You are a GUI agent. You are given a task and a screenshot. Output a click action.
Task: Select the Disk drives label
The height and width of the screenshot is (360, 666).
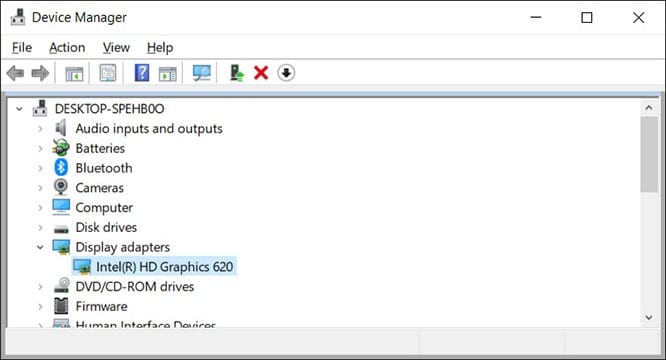pyautogui.click(x=106, y=227)
